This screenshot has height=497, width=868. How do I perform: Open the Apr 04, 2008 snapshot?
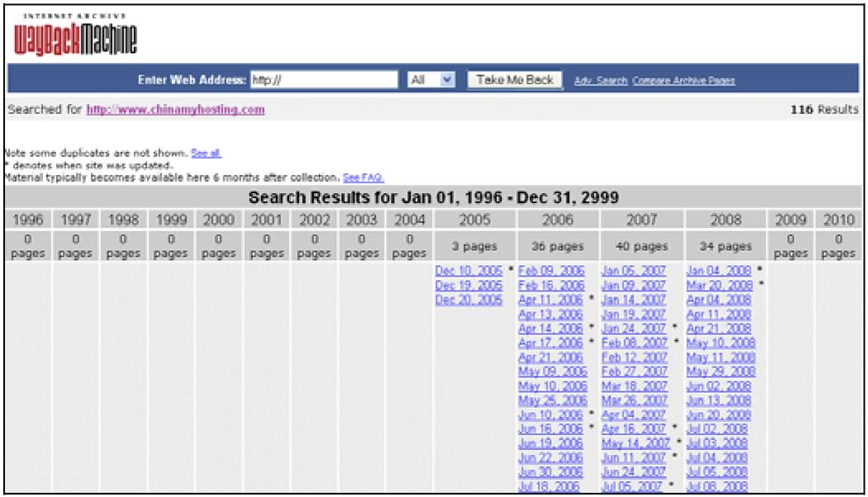719,300
